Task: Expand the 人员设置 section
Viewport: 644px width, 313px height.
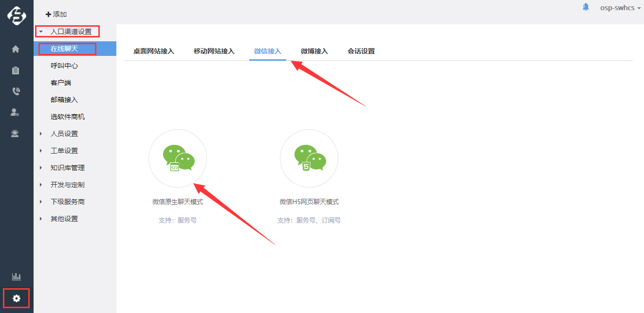Action: [64, 134]
